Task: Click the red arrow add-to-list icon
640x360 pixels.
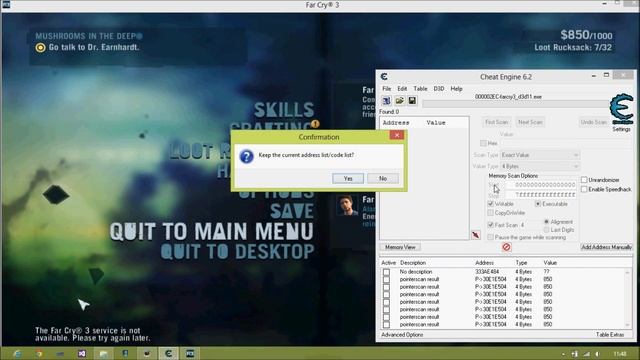Action: 476,235
